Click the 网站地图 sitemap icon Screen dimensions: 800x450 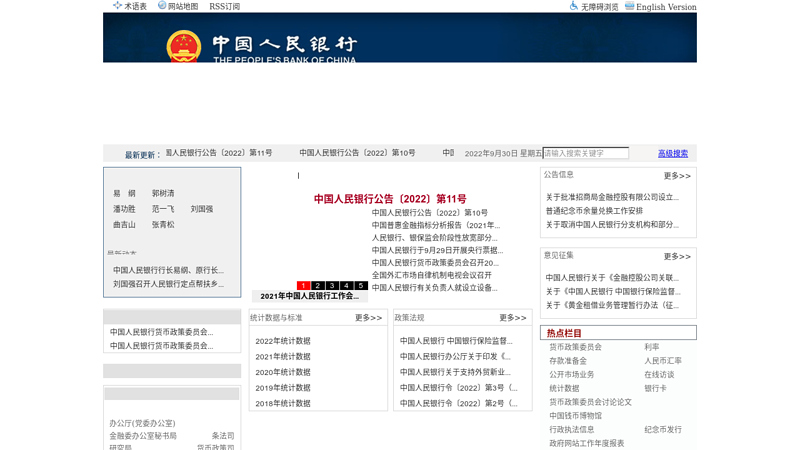point(162,5)
